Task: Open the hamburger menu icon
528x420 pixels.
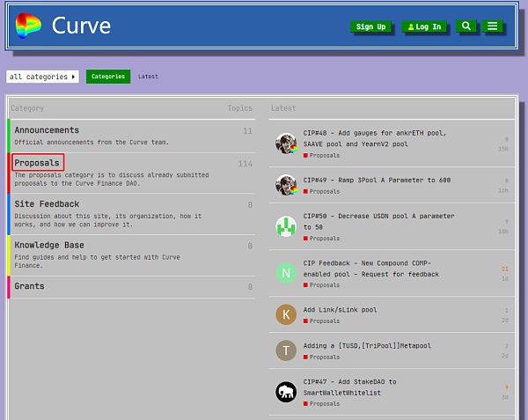Action: (493, 26)
